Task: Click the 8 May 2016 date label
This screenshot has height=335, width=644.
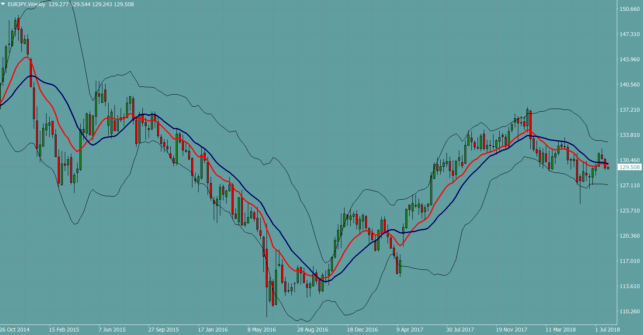Action: (261, 330)
